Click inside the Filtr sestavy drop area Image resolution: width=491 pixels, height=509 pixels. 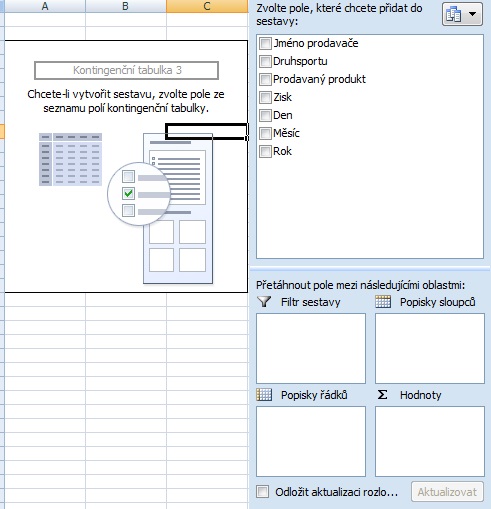311,348
